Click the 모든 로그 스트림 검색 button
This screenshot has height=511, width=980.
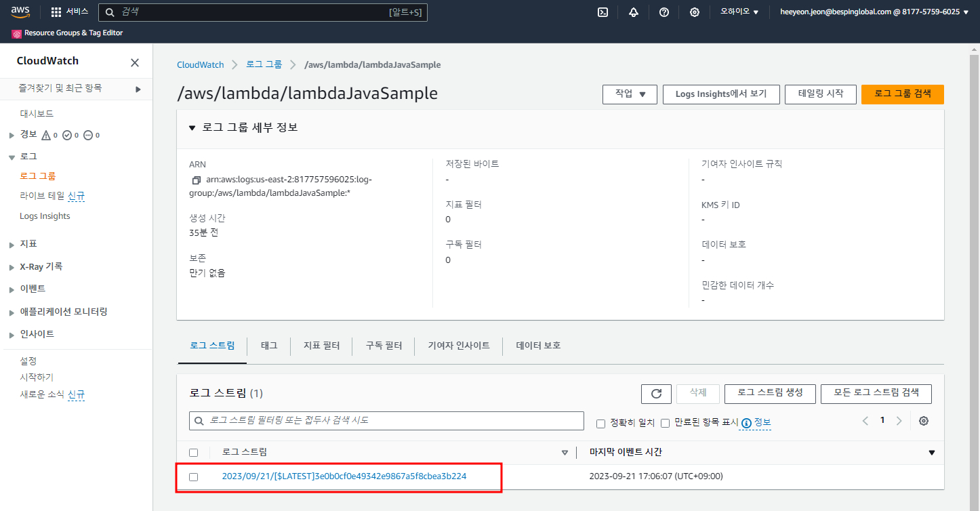pos(876,394)
